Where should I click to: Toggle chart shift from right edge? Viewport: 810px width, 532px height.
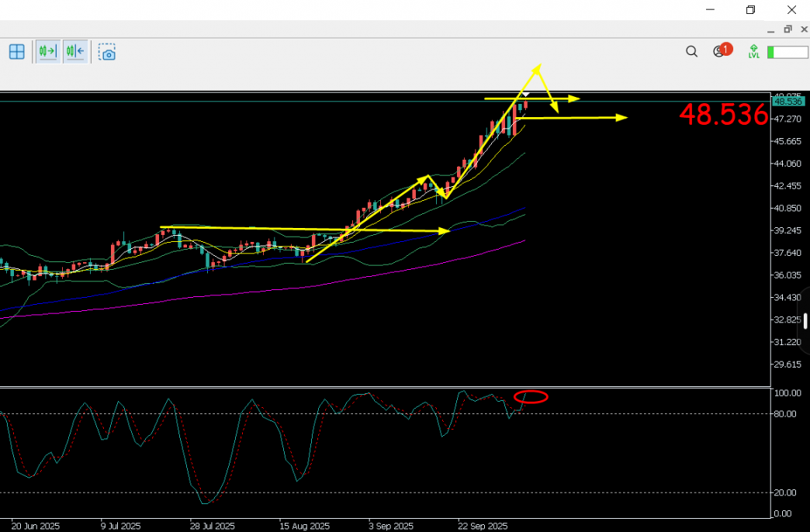75,52
